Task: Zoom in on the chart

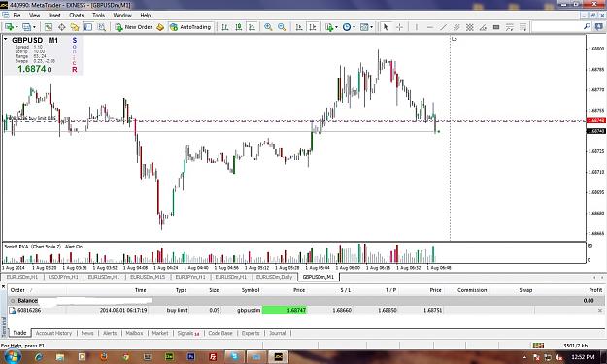Action: [268, 27]
